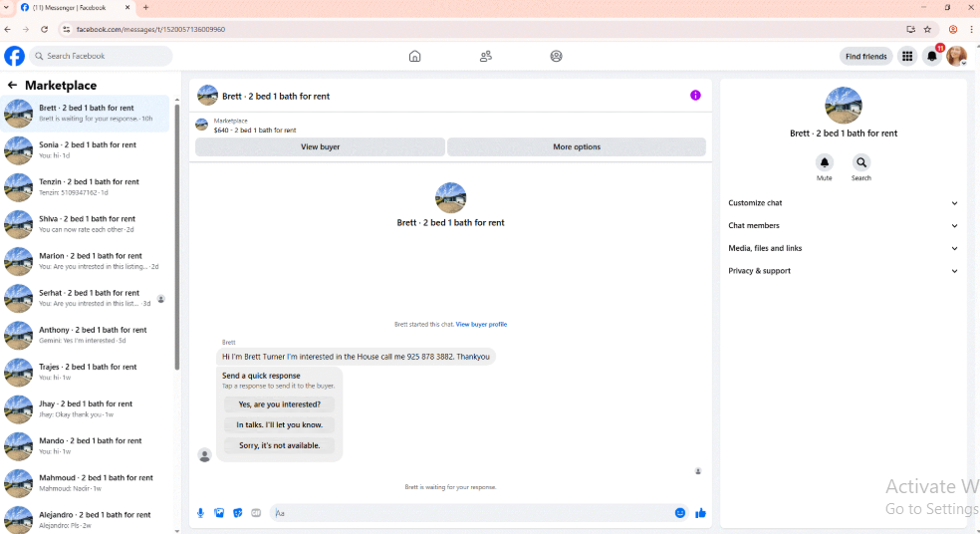The height and width of the screenshot is (534, 980).
Task: Open the apps grid menu icon
Action: (x=907, y=56)
